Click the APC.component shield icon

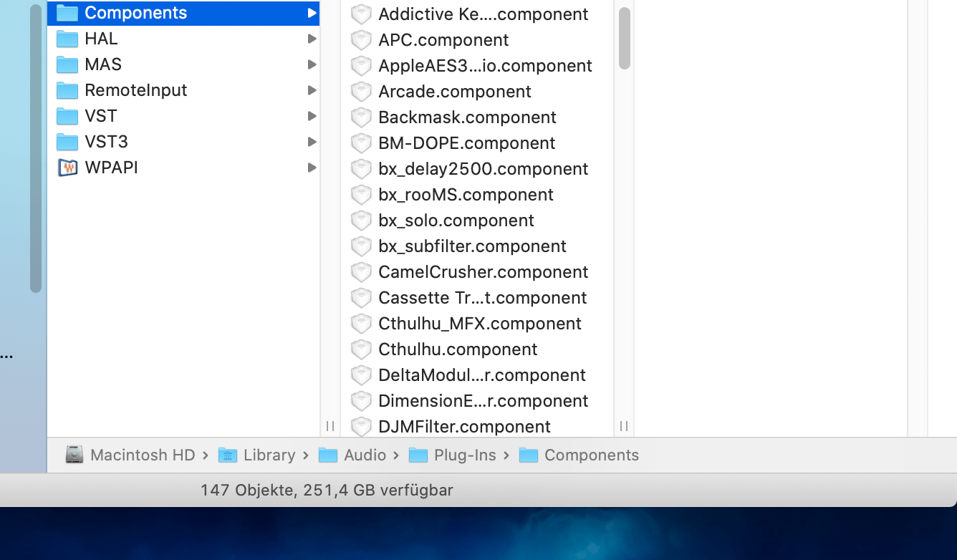(361, 40)
